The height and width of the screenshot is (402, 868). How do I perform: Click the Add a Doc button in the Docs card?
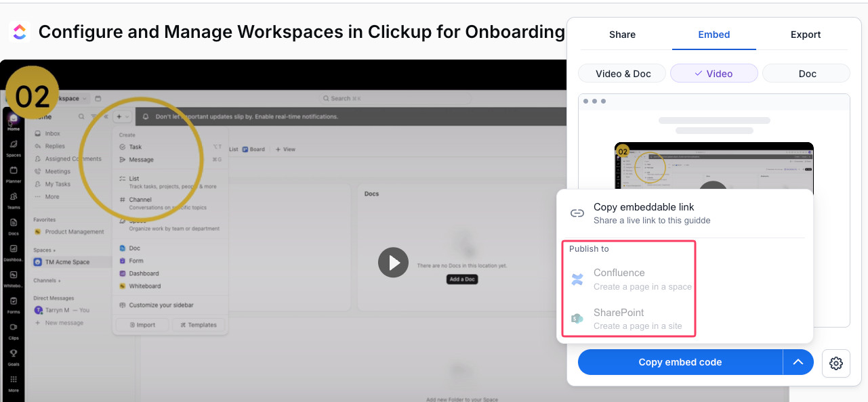[x=462, y=279]
